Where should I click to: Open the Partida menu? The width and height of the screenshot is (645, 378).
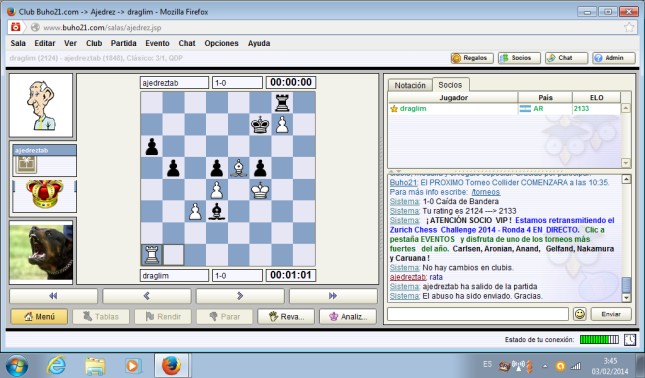point(123,43)
